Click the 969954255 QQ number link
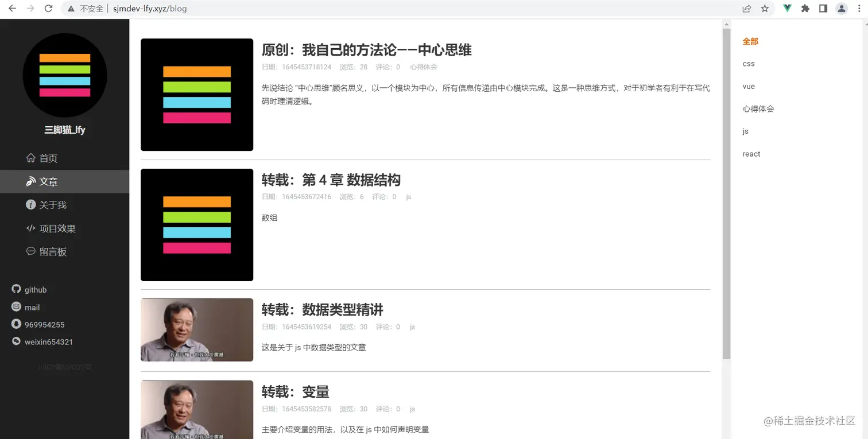 (45, 325)
